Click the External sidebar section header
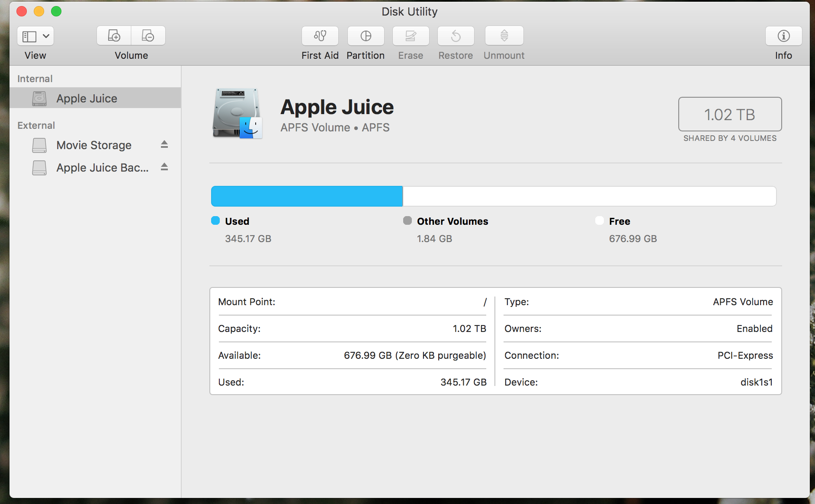 pos(36,125)
